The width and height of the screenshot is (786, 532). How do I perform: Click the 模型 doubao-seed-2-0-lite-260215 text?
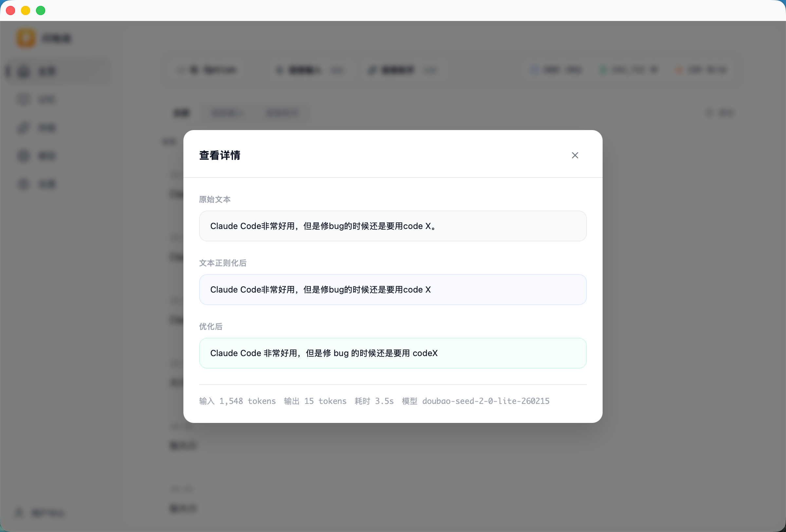[x=476, y=401]
